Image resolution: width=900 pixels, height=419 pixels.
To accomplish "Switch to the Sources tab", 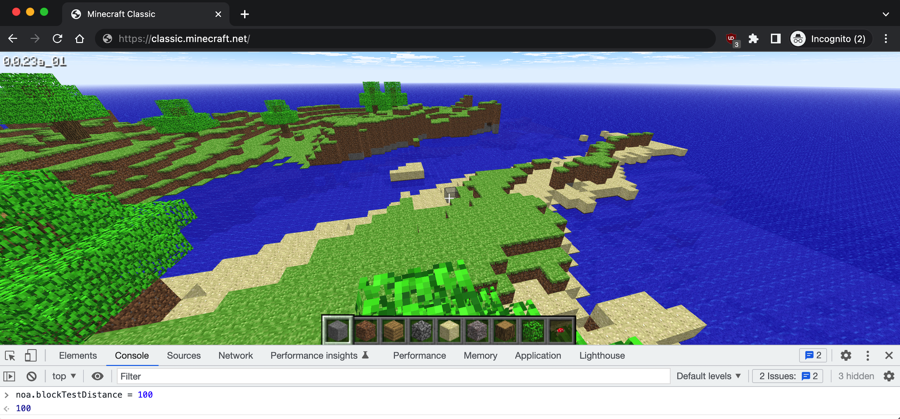I will pos(184,355).
